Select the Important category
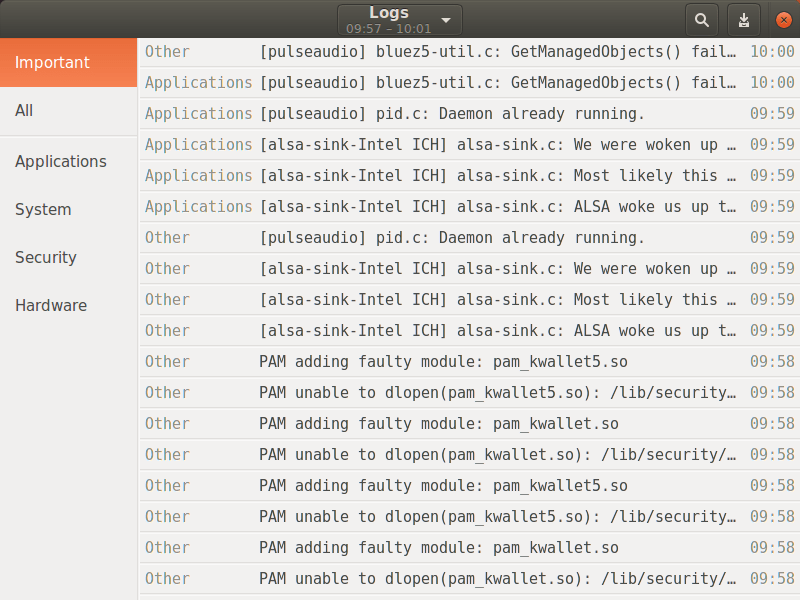The width and height of the screenshot is (800, 600). pyautogui.click(x=68, y=62)
